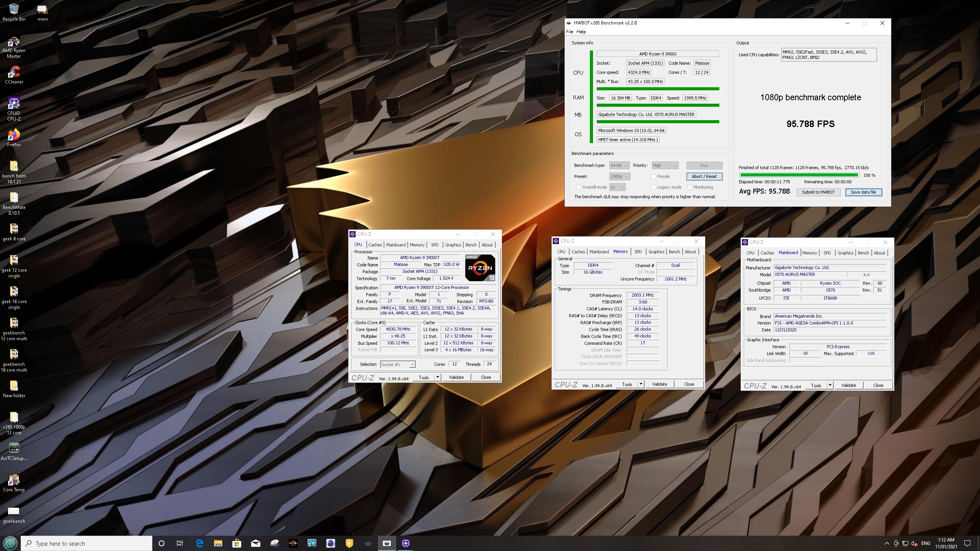Viewport: 980px width, 551px height.
Task: Launch the AMD Ryzen Master desktop icon
Action: (14, 47)
